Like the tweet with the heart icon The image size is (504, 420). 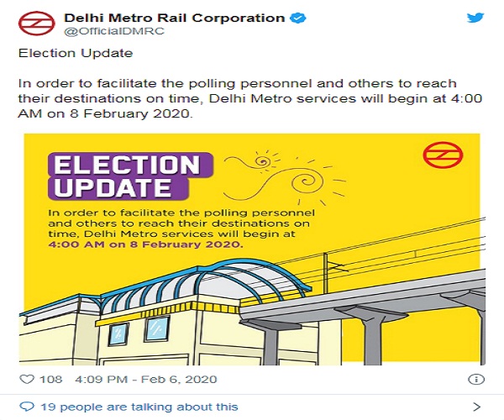pyautogui.click(x=26, y=379)
